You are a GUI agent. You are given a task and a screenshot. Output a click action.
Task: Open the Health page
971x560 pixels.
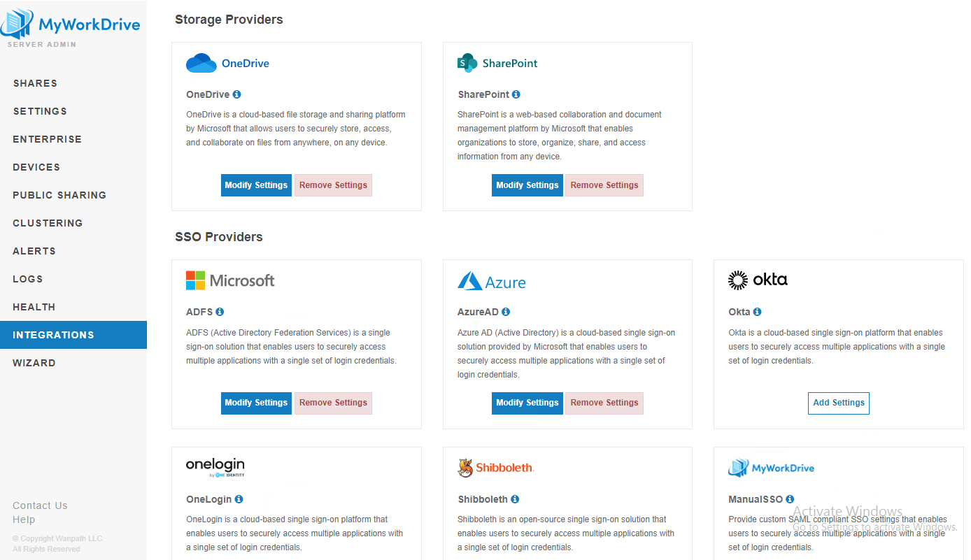[x=34, y=307]
